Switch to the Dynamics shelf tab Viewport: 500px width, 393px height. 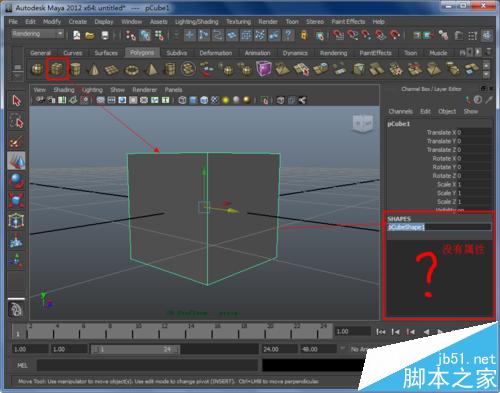click(x=295, y=53)
